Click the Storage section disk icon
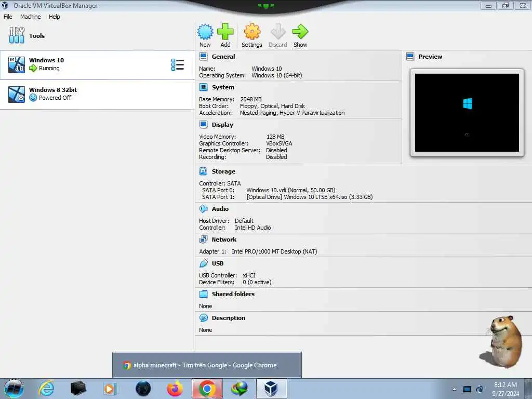Viewport: 532px width, 399px height. pyautogui.click(x=203, y=171)
